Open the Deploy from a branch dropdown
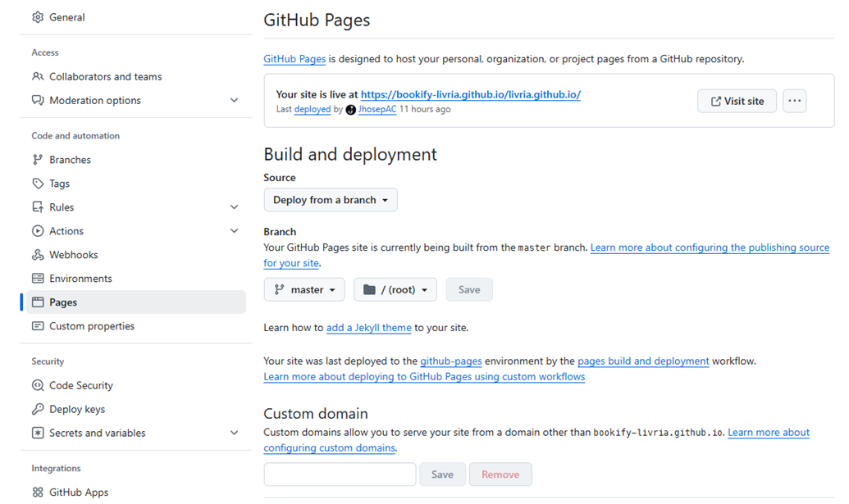Screen dimensions: 849x504 point(331,200)
